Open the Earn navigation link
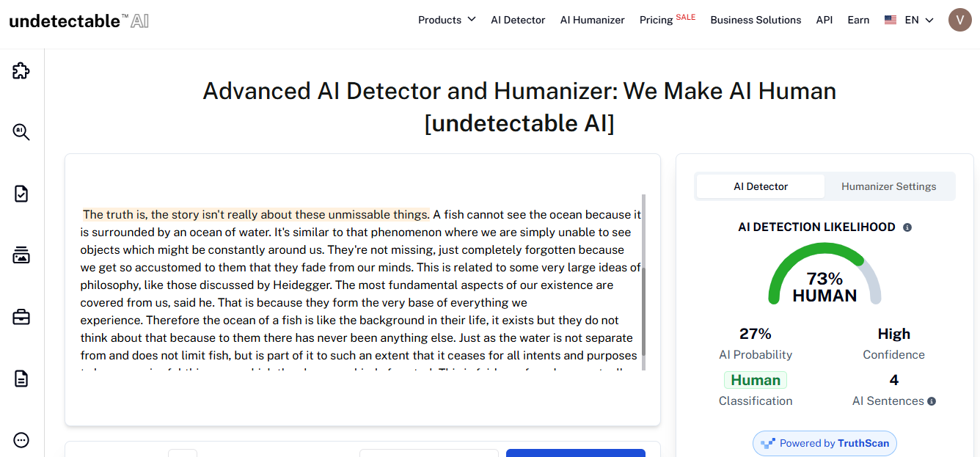 click(858, 20)
